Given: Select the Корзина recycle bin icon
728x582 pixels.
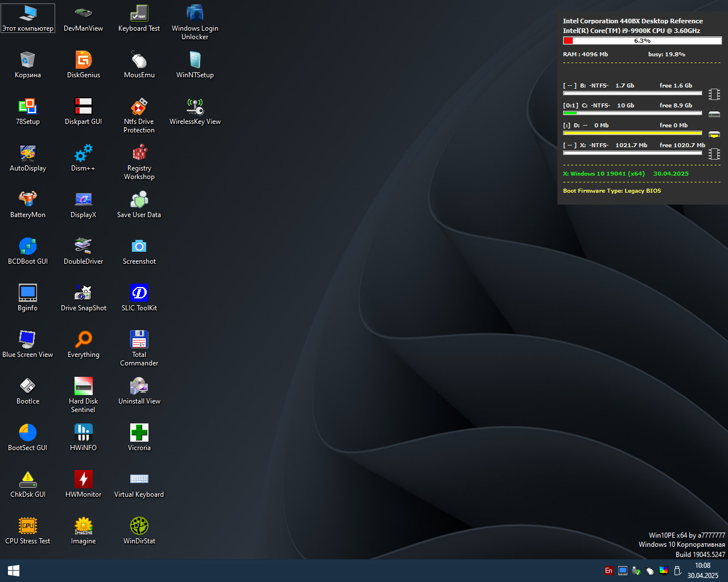Looking at the screenshot, I should [27, 65].
